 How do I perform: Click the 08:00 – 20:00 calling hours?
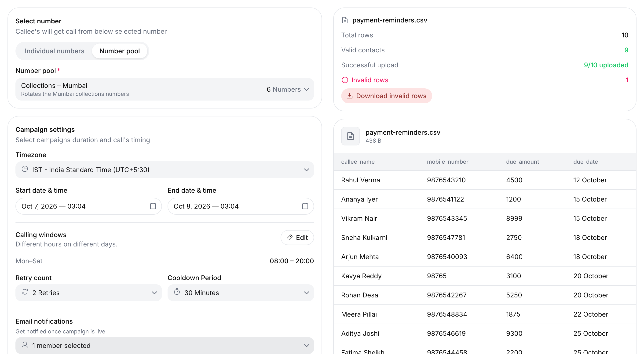point(292,261)
